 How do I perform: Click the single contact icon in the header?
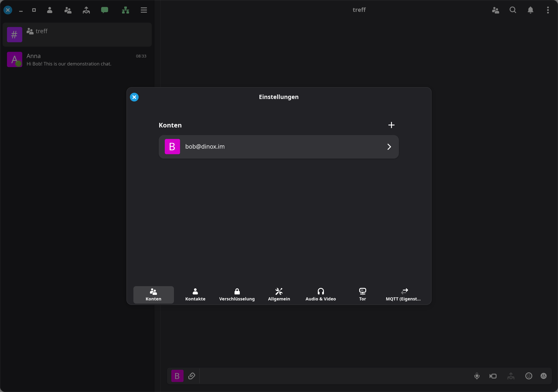point(49,10)
